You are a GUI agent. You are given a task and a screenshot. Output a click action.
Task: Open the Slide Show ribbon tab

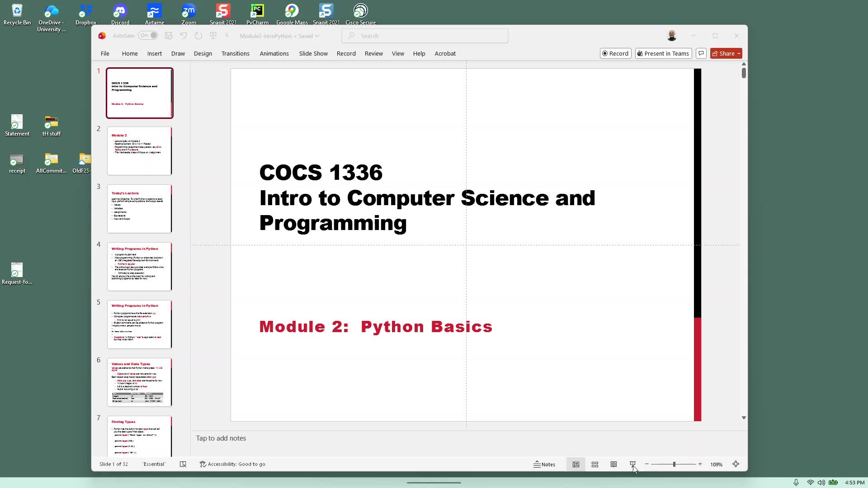point(313,53)
